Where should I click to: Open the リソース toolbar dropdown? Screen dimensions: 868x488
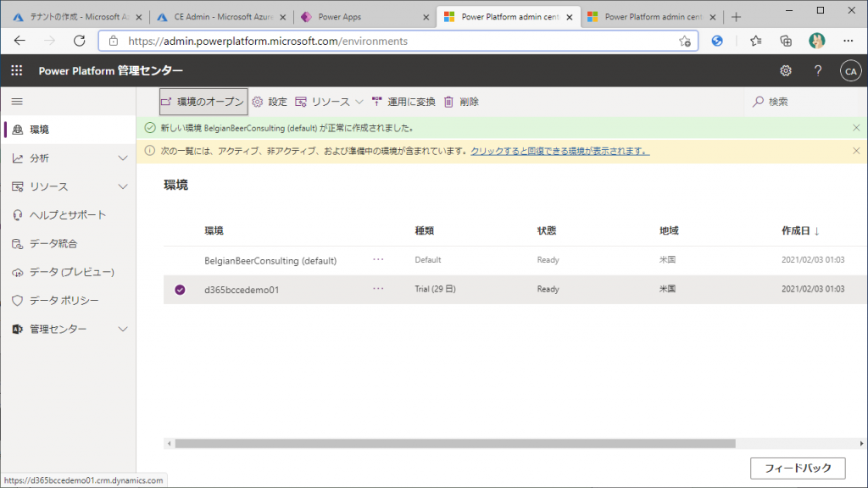(329, 102)
